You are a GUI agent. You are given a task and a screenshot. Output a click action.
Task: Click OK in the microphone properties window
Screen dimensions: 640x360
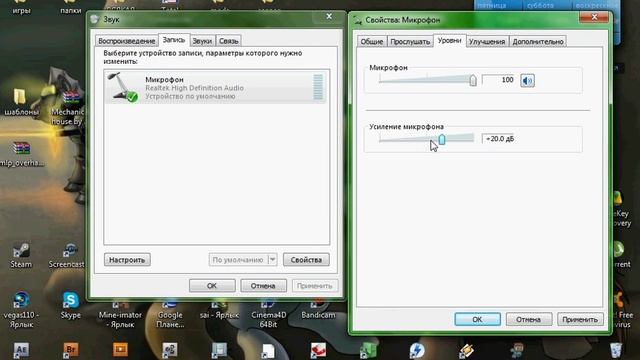477,319
